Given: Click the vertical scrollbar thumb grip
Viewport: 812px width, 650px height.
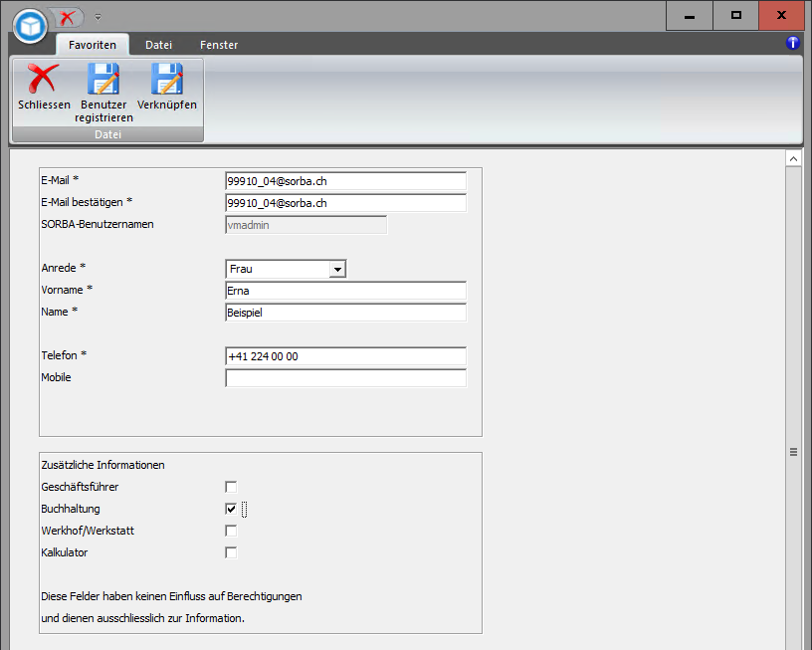Looking at the screenshot, I should coord(793,452).
